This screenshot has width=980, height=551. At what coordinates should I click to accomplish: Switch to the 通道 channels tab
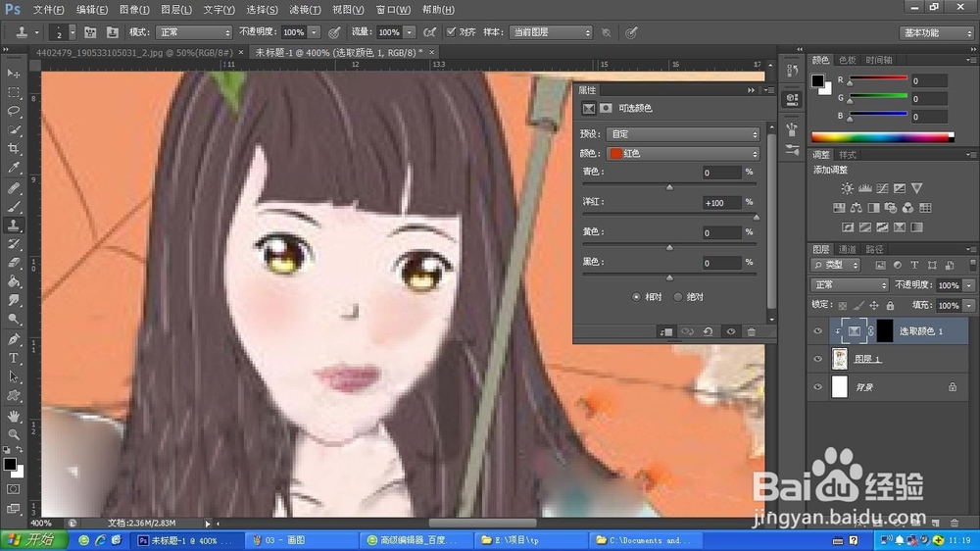click(847, 250)
